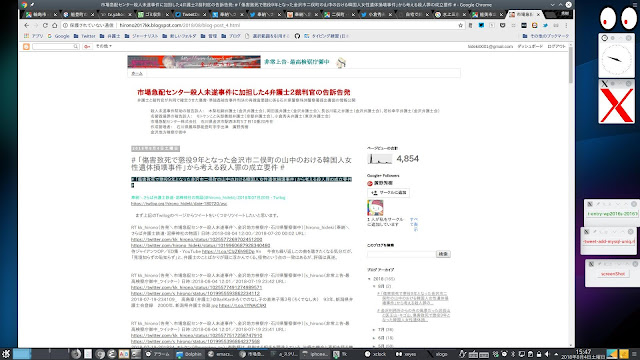Open the Chrome three-dot menu

click(567, 25)
